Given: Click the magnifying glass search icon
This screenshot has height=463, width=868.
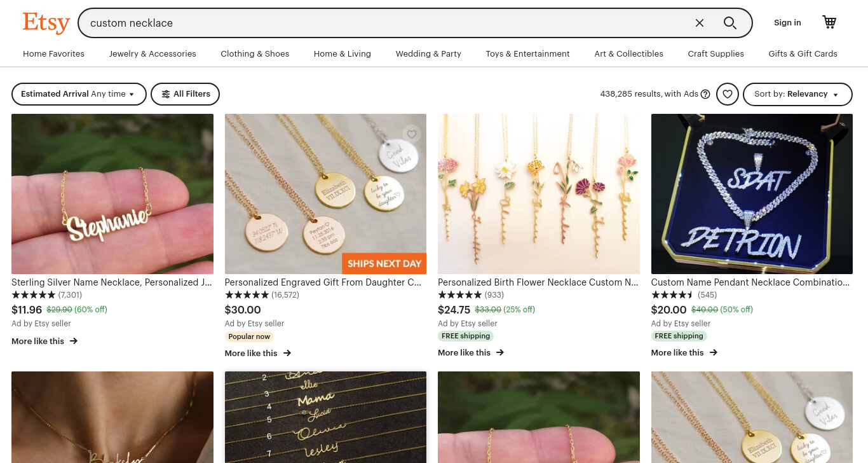Looking at the screenshot, I should click(730, 23).
